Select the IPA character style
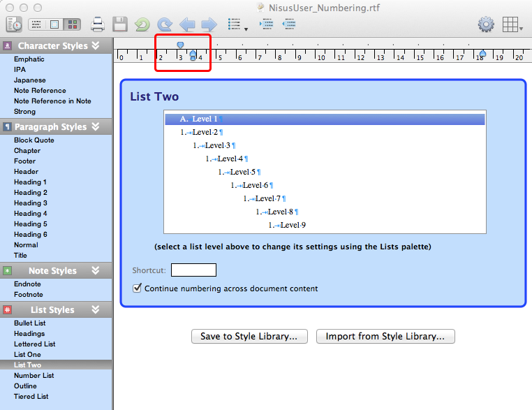This screenshot has height=410, width=532. point(20,70)
